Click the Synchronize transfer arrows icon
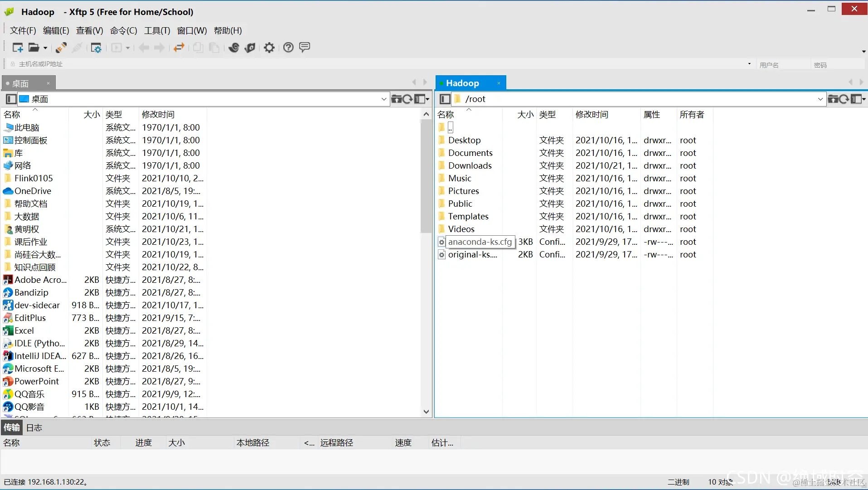This screenshot has width=868, height=490. pos(179,48)
